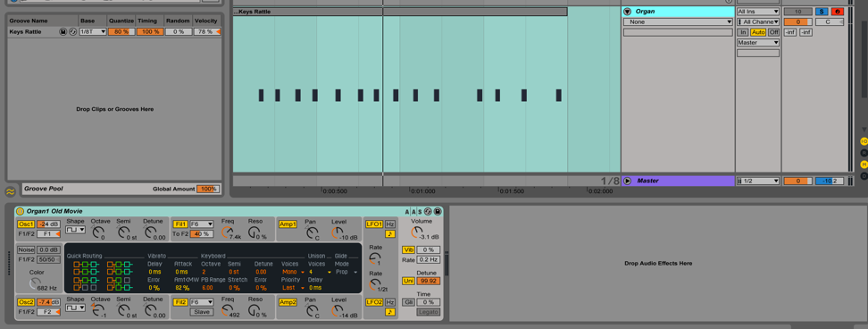Open the Fil1 filter type F6 dropdown
This screenshot has height=329, width=868.
202,224
